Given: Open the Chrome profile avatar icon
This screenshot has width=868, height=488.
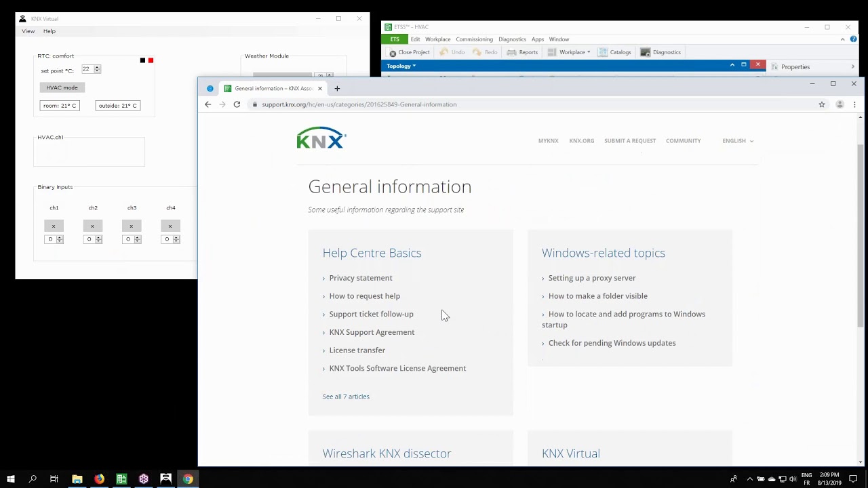Looking at the screenshot, I should click(x=840, y=104).
